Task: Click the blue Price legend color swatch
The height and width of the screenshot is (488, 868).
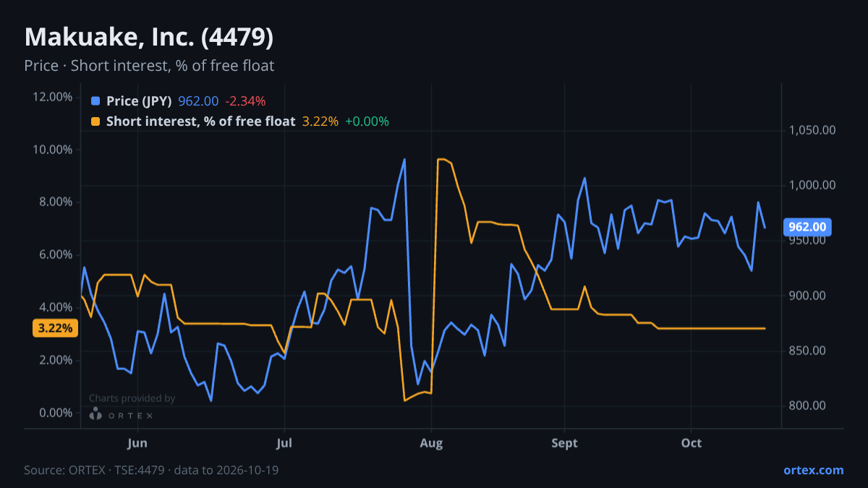Action: pos(96,101)
